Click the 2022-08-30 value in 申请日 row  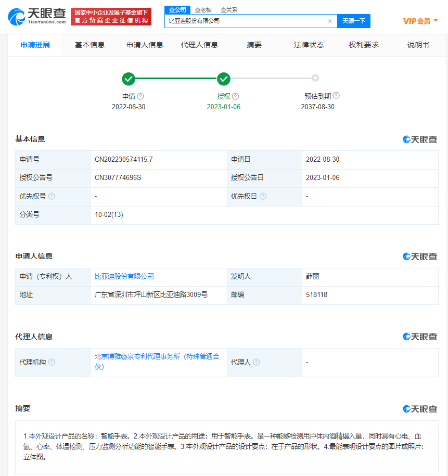[323, 160]
